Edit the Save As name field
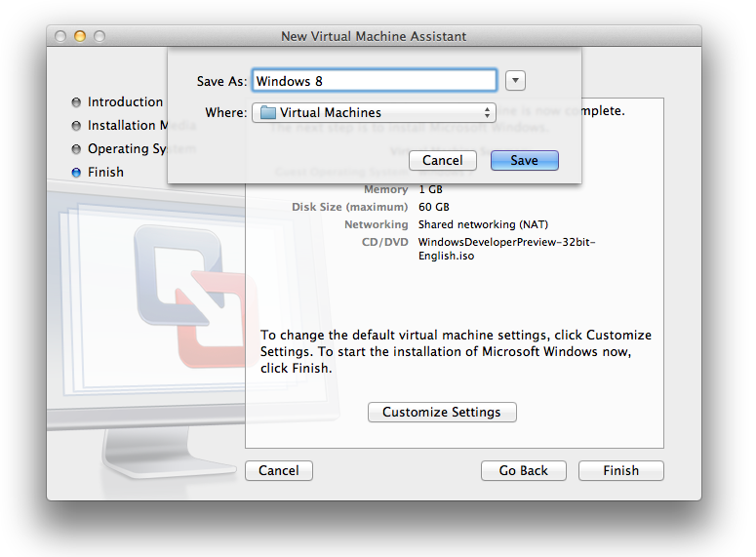This screenshot has width=756, height=557. (375, 81)
